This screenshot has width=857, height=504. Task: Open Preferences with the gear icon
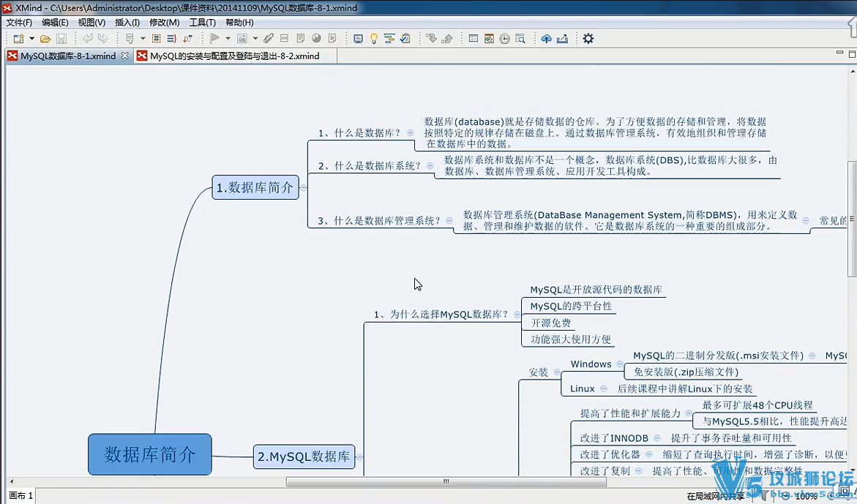[x=588, y=38]
